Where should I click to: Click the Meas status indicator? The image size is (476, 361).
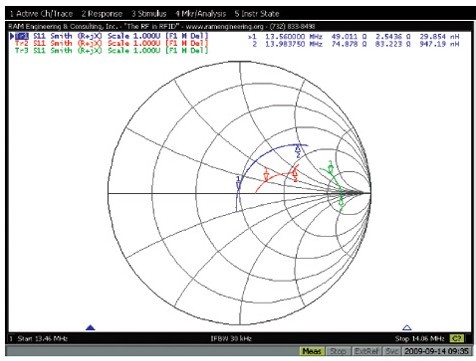tap(312, 351)
